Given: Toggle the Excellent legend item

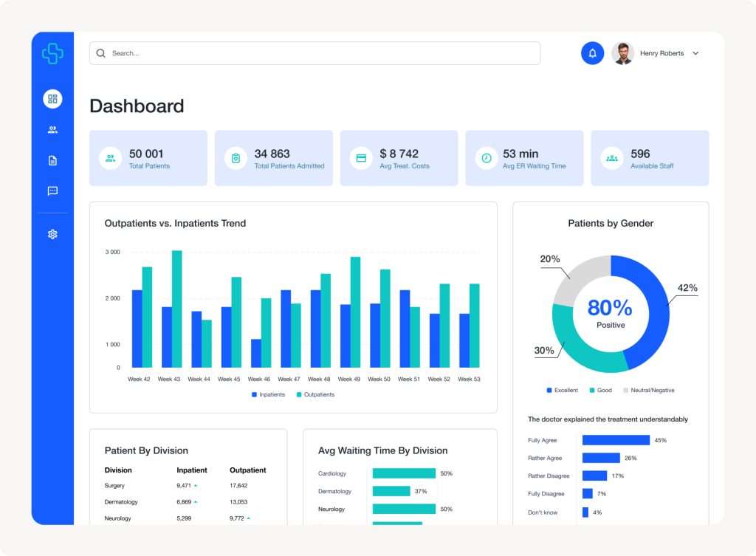Looking at the screenshot, I should coord(565,390).
